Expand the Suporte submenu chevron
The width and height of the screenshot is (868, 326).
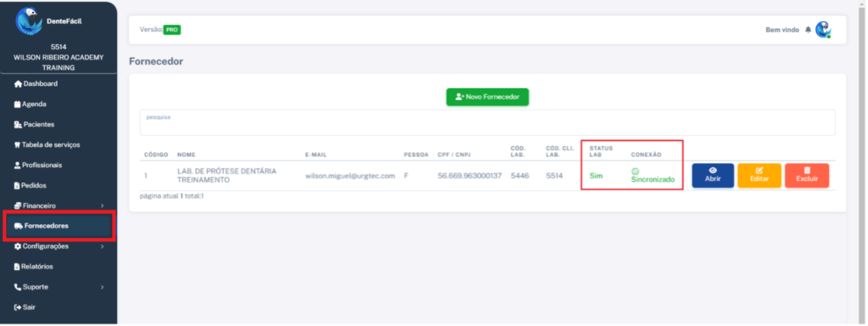(x=103, y=287)
